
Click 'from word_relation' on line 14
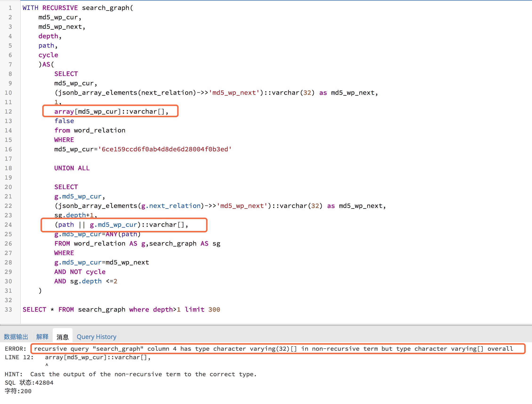point(89,130)
